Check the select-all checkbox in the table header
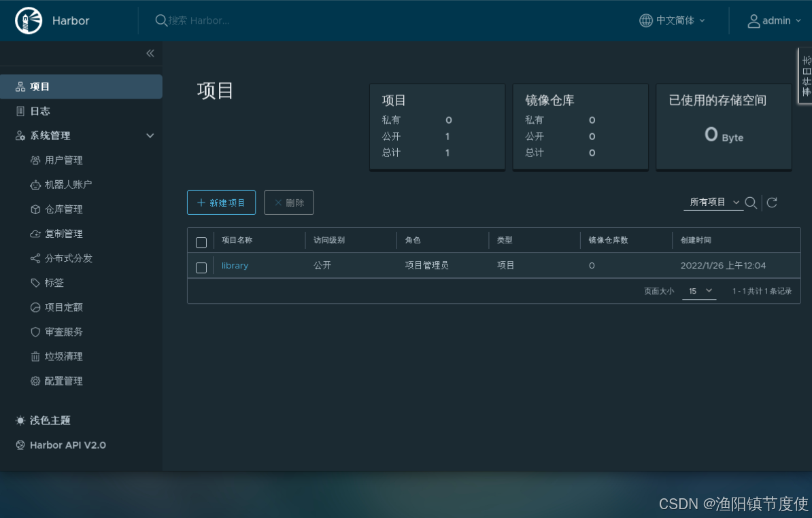This screenshot has height=518, width=812. pos(201,242)
